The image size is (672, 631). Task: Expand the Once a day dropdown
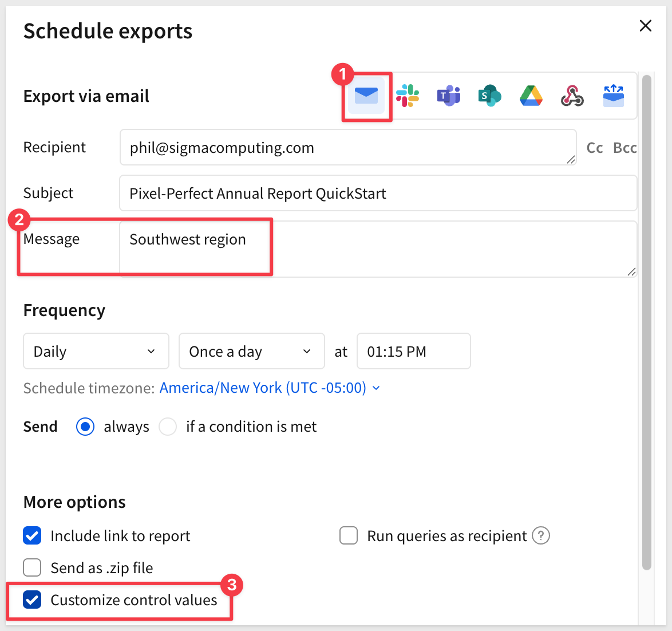click(x=252, y=352)
